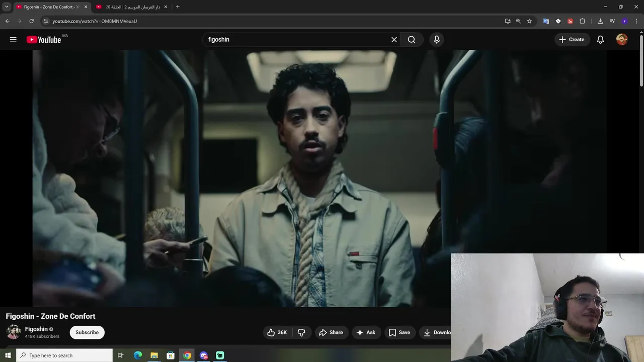Dislike the Zone De Confort video
Screen dimensions: 644x362
point(301,332)
